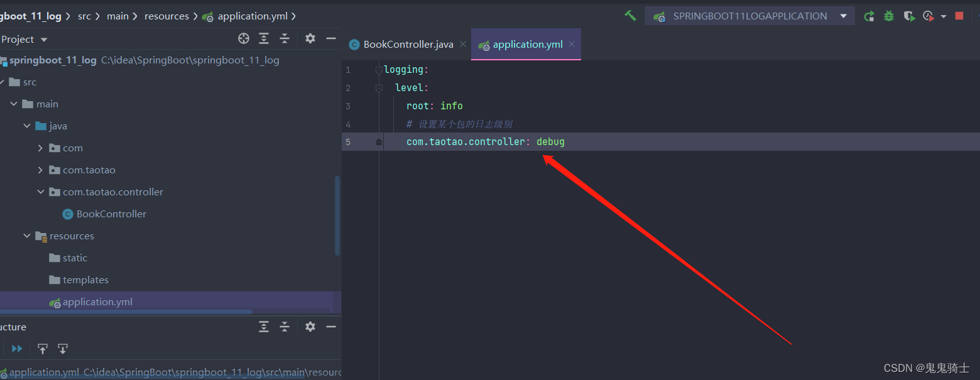Collapse the resources folder chevron
This screenshot has width=980, height=380.
pyautogui.click(x=27, y=236)
